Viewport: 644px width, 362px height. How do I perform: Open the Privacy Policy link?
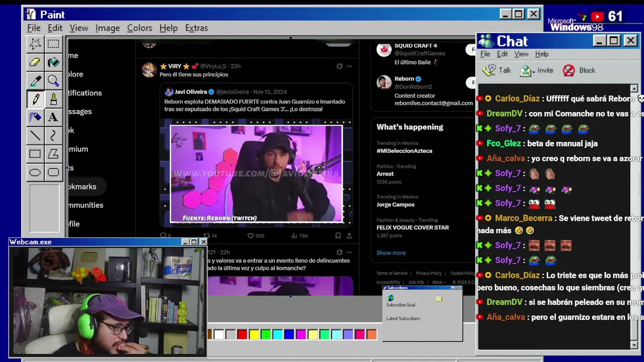(x=429, y=274)
